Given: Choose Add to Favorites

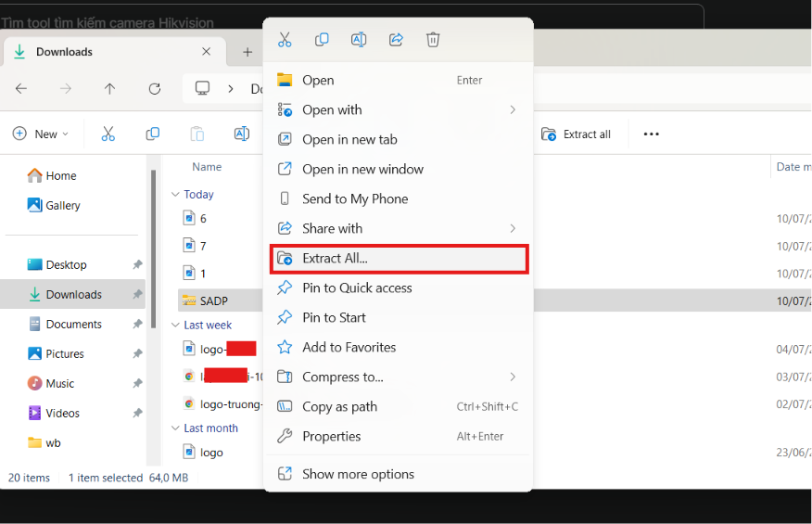Looking at the screenshot, I should coord(399,347).
